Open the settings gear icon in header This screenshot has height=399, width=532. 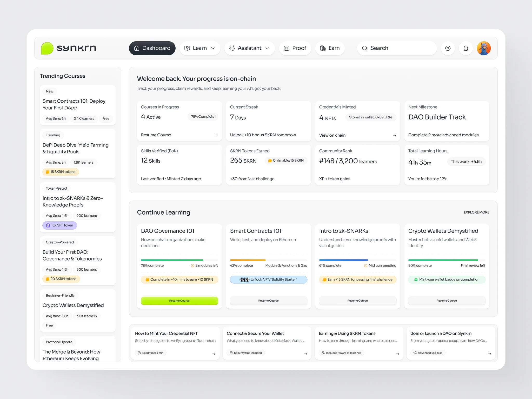pyautogui.click(x=448, y=48)
